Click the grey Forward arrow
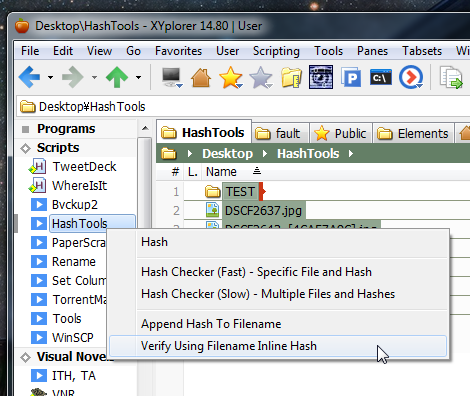 [x=73, y=77]
